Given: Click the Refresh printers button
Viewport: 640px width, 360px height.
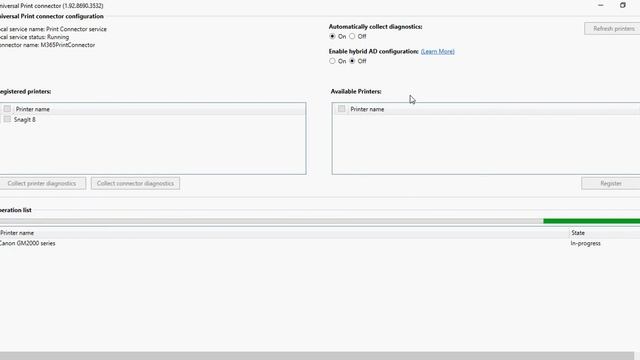Looking at the screenshot, I should pos(613,29).
